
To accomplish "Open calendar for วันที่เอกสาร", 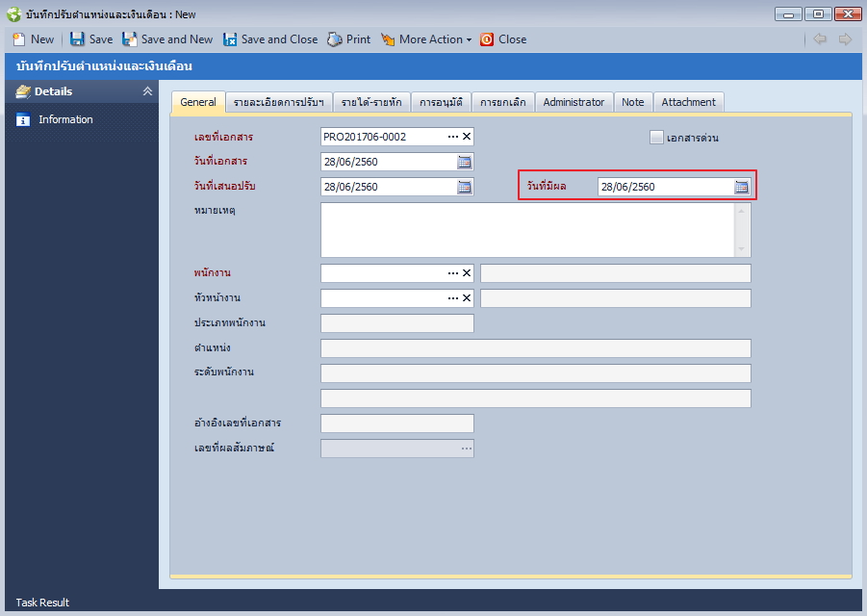I will (465, 162).
